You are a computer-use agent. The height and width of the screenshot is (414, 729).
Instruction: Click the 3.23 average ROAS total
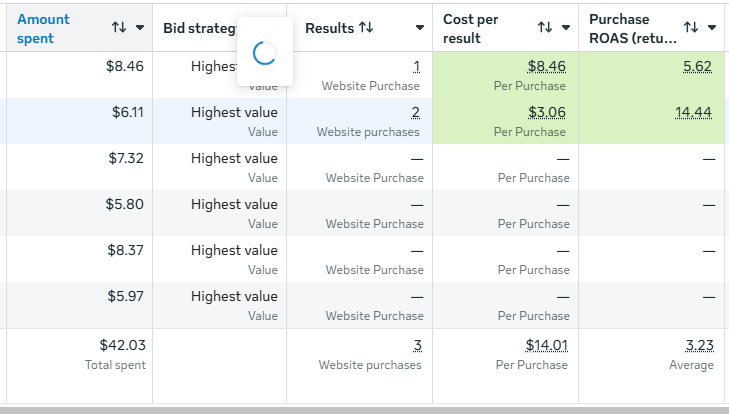click(700, 345)
